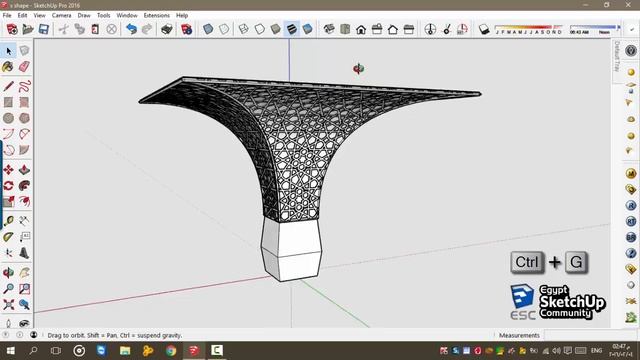640x360 pixels.
Task: Choose the Axes tool
Action: [8, 253]
